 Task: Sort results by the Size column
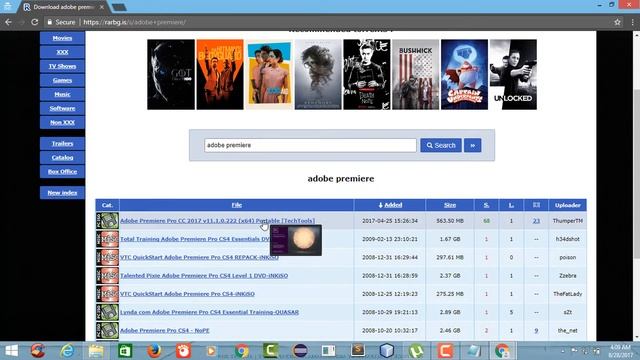[450, 205]
